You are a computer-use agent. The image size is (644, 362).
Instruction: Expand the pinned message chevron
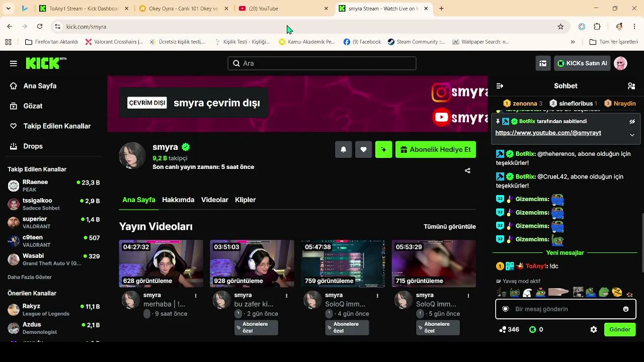(x=632, y=135)
